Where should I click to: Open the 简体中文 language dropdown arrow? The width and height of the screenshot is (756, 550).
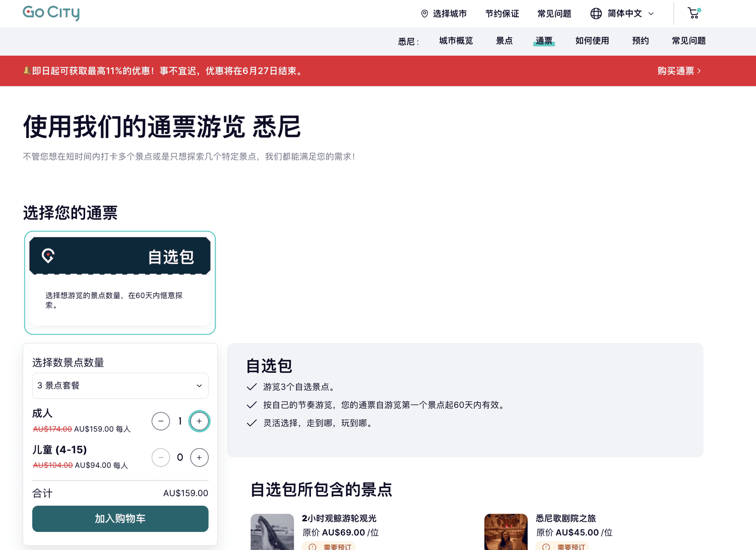[x=651, y=14]
